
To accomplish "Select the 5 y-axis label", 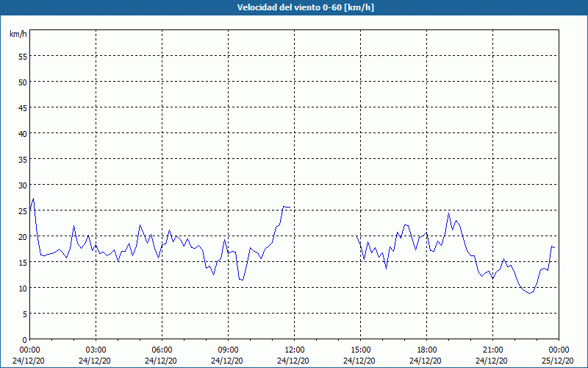I will pos(25,316).
